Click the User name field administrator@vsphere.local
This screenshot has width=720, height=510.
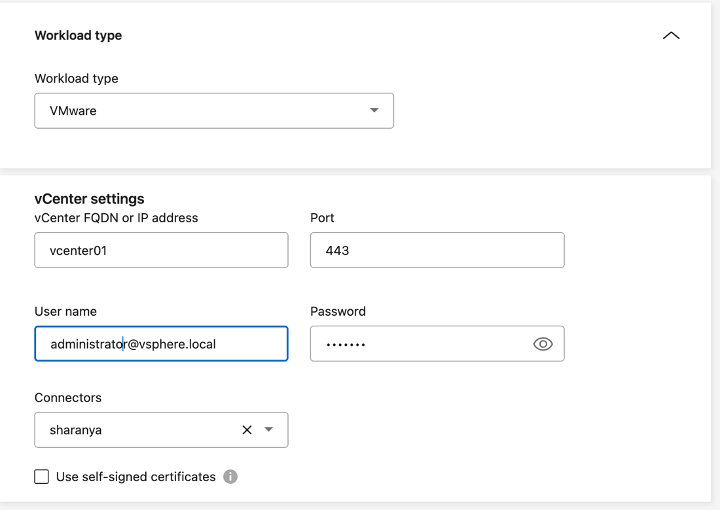(161, 344)
